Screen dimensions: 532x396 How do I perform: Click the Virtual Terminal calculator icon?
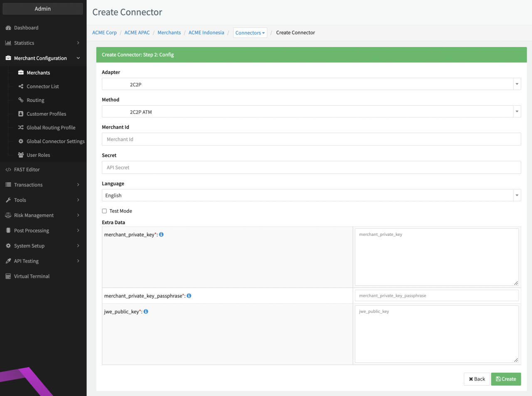click(8, 276)
